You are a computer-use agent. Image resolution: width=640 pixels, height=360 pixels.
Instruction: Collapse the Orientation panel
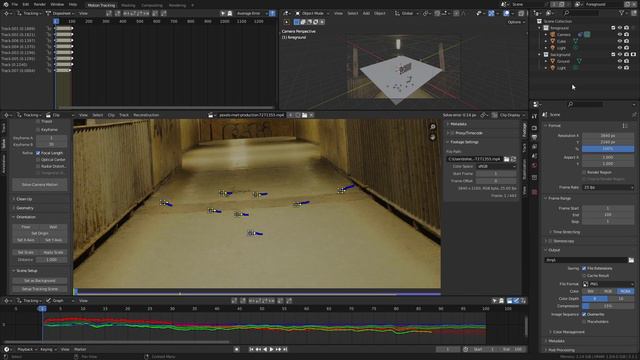26,217
